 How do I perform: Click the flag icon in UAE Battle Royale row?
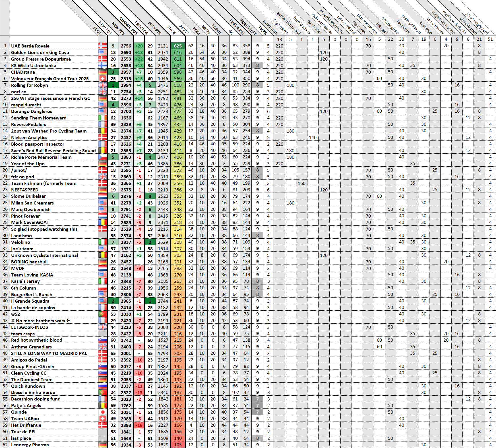[103, 46]
